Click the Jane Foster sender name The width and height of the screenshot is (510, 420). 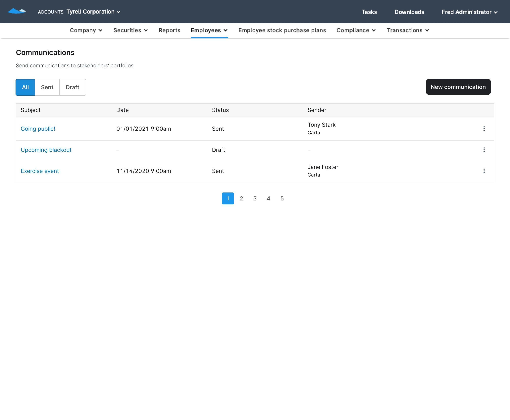323,167
